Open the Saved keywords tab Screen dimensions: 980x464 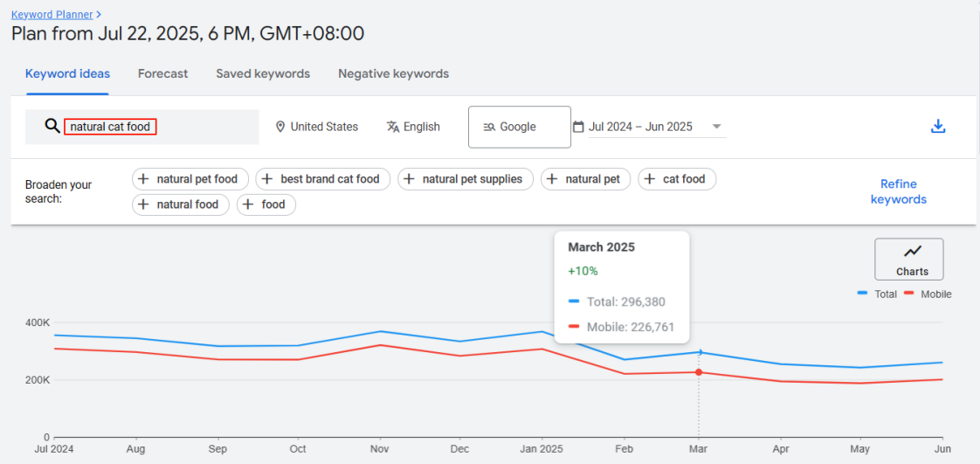click(x=263, y=73)
